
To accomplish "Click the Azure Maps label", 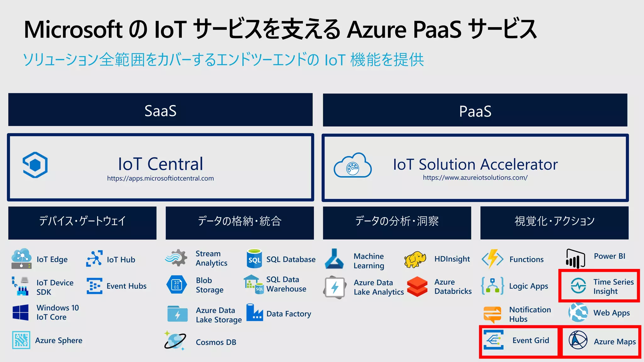I will click(x=615, y=342).
